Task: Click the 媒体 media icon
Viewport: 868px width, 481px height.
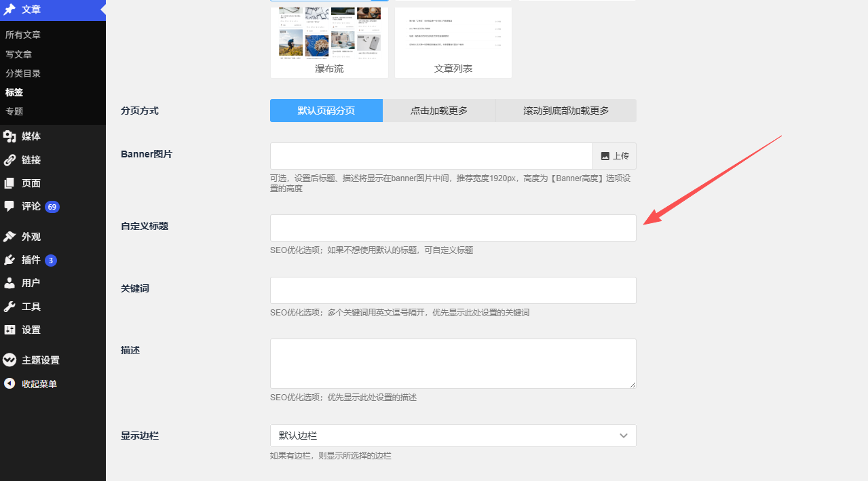Action: (10, 136)
